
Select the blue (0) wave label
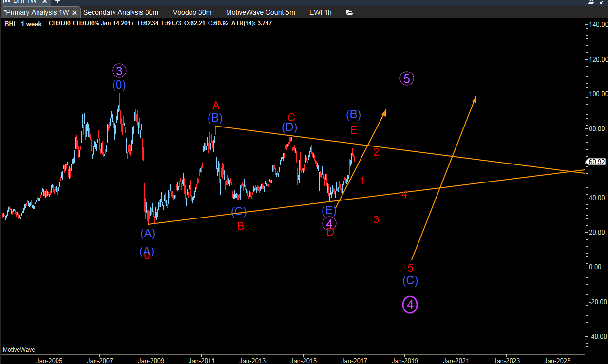point(119,85)
